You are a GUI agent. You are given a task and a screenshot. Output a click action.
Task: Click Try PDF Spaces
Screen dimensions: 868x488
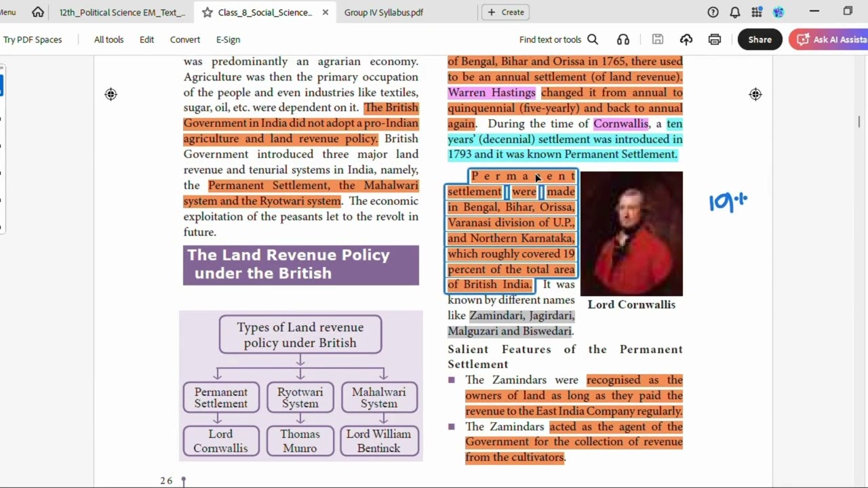[x=33, y=39]
